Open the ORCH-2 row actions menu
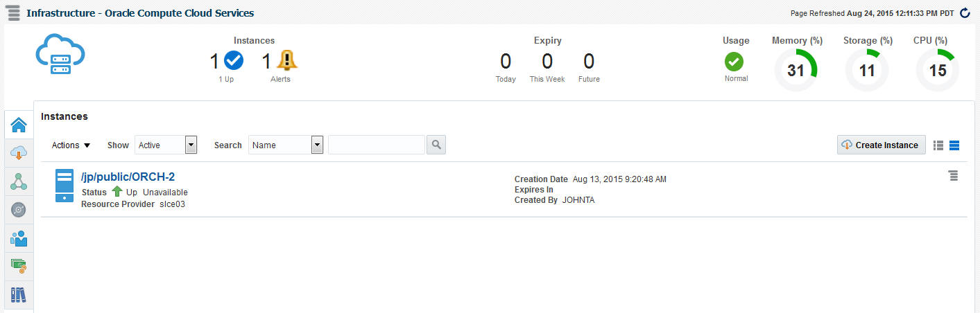The image size is (980, 313). coord(954,176)
